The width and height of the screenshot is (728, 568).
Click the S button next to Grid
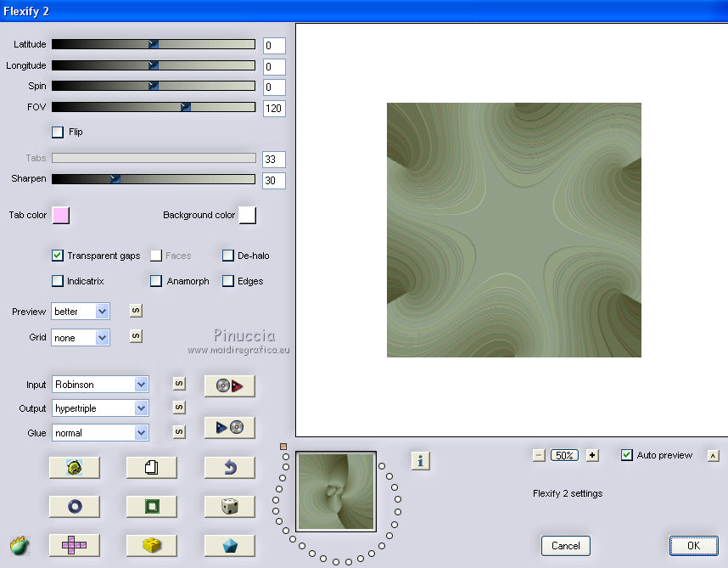[136, 335]
